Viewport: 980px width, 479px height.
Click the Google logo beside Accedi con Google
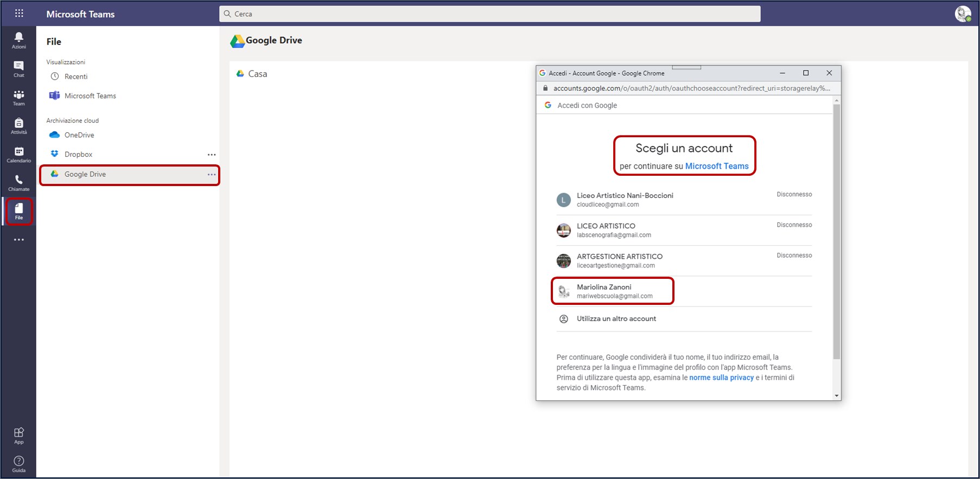tap(548, 105)
